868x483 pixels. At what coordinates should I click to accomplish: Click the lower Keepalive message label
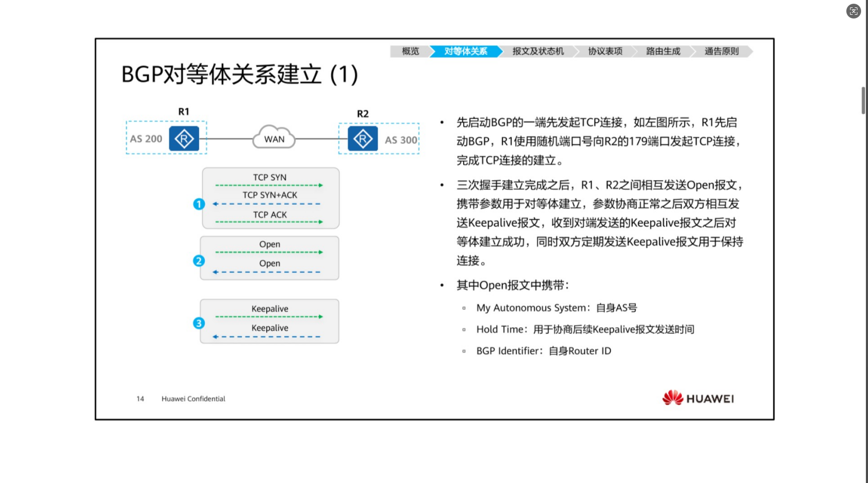[270, 328]
